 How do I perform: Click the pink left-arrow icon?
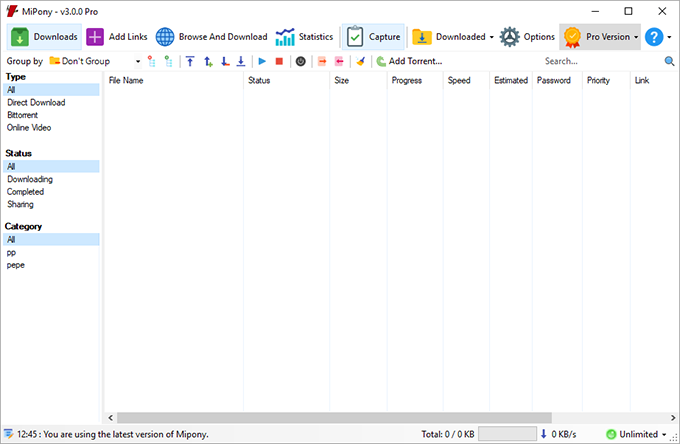[x=339, y=61]
